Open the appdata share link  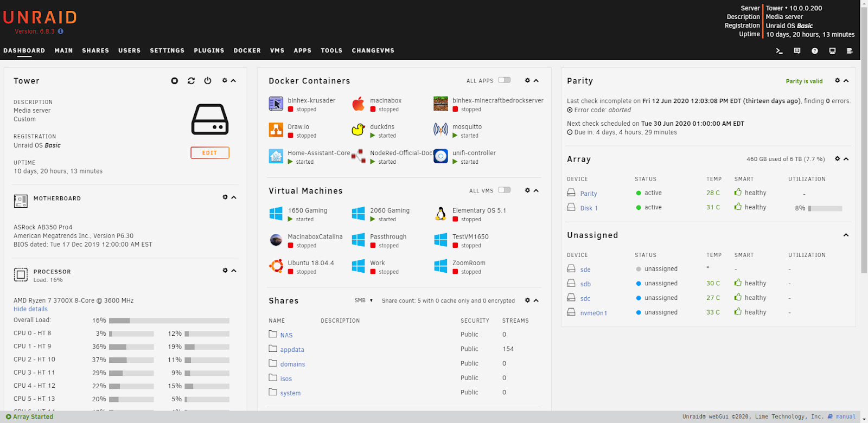[292, 350]
